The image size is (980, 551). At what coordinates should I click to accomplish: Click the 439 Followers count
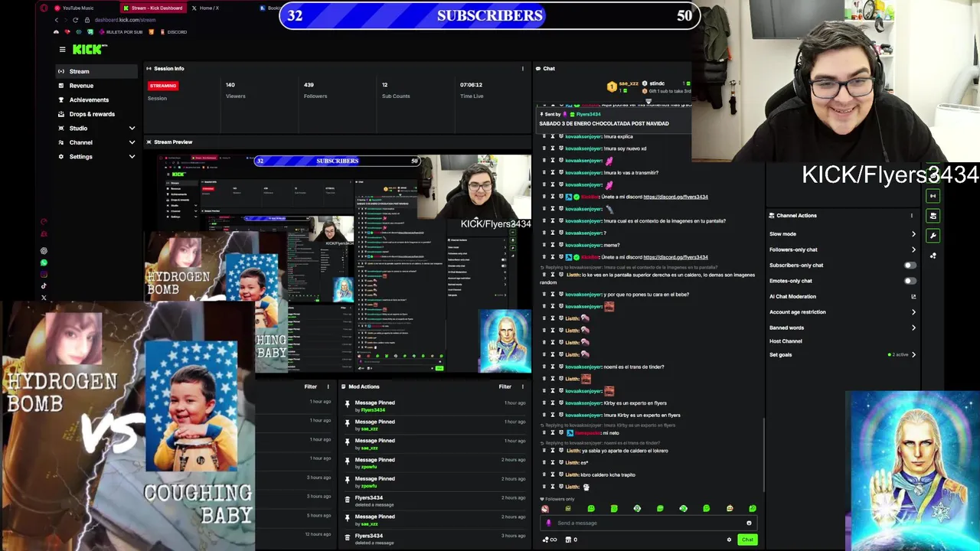coord(309,85)
